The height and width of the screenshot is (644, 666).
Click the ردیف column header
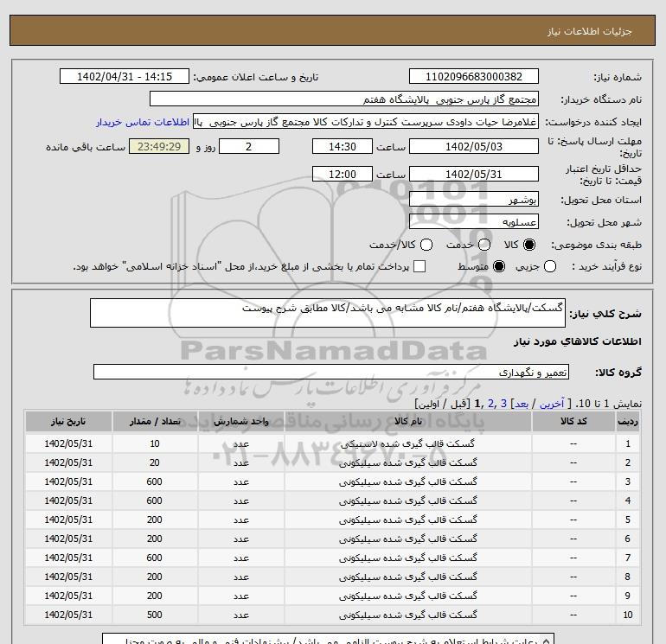[628, 421]
